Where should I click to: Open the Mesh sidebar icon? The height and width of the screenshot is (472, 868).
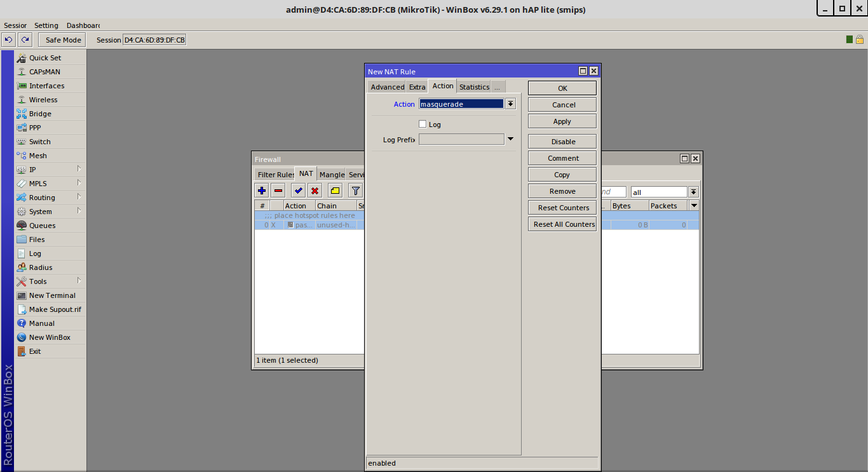[x=22, y=156]
